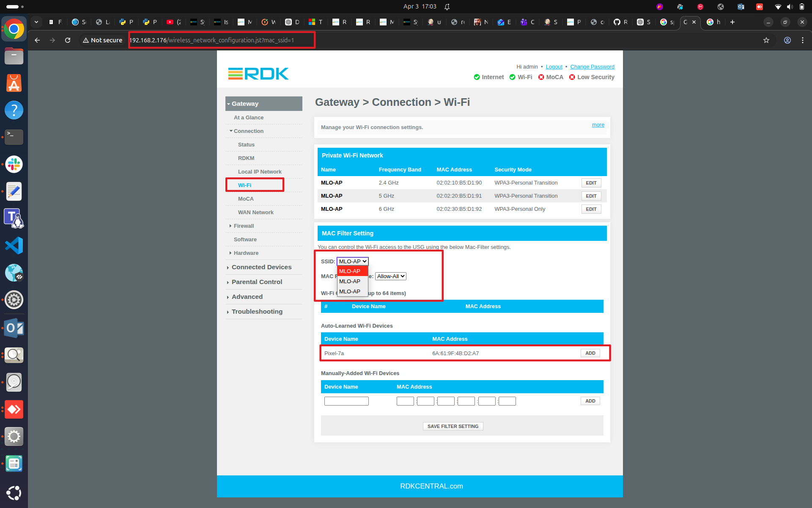Choose the second MLO-AP option in list
Image resolution: width=812 pixels, height=508 pixels.
350,281
